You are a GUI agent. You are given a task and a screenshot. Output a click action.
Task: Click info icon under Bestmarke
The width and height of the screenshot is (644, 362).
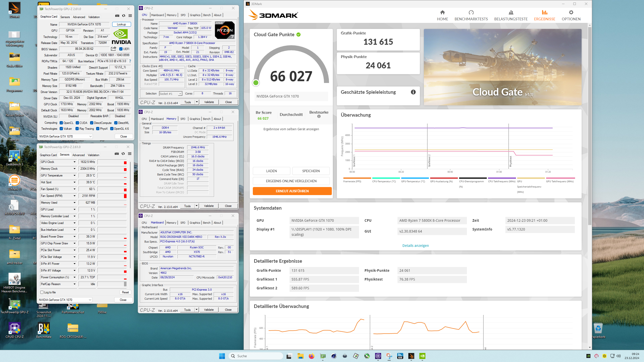319,116
